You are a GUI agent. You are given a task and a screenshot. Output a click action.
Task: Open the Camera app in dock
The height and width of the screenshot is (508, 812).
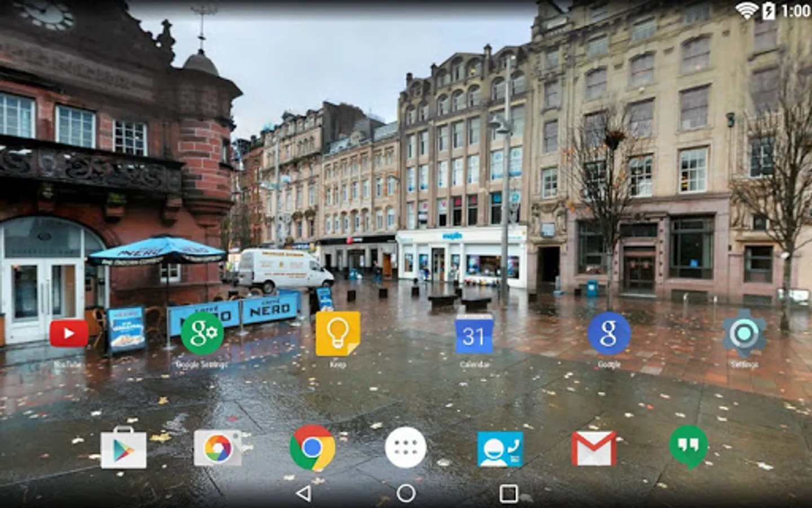click(218, 448)
